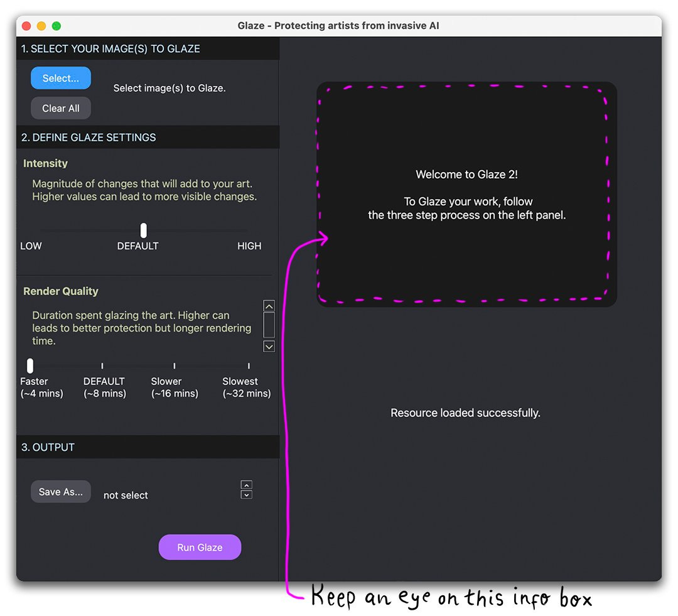
Task: Click the Render Quality heading
Action: [x=61, y=291]
